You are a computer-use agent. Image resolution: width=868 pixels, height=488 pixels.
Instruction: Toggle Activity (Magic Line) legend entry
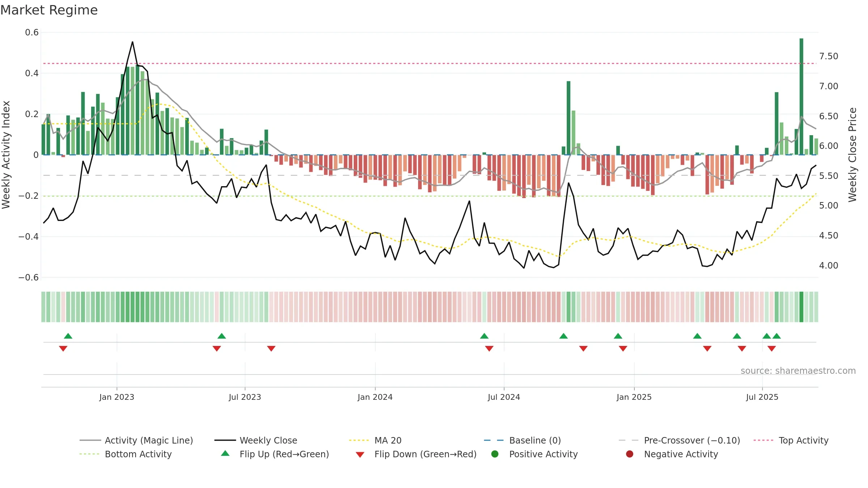coord(136,440)
